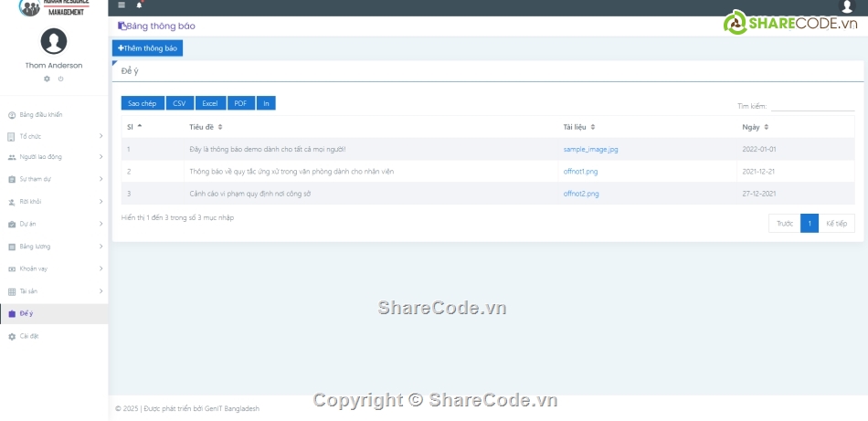868x421 pixels.
Task: Click the GenIT Bangladesh footer text
Action: coord(232,409)
